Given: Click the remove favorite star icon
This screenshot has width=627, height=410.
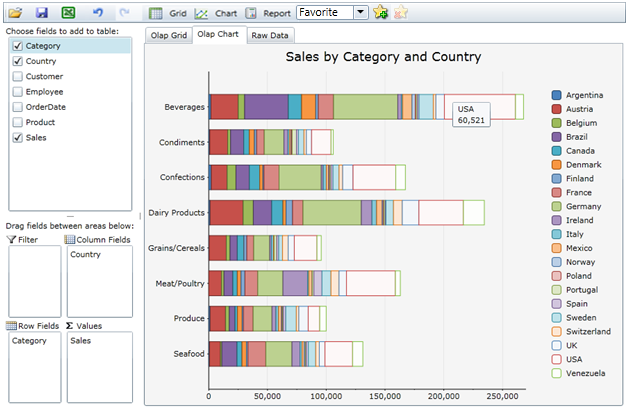Looking at the screenshot, I should coord(401,13).
